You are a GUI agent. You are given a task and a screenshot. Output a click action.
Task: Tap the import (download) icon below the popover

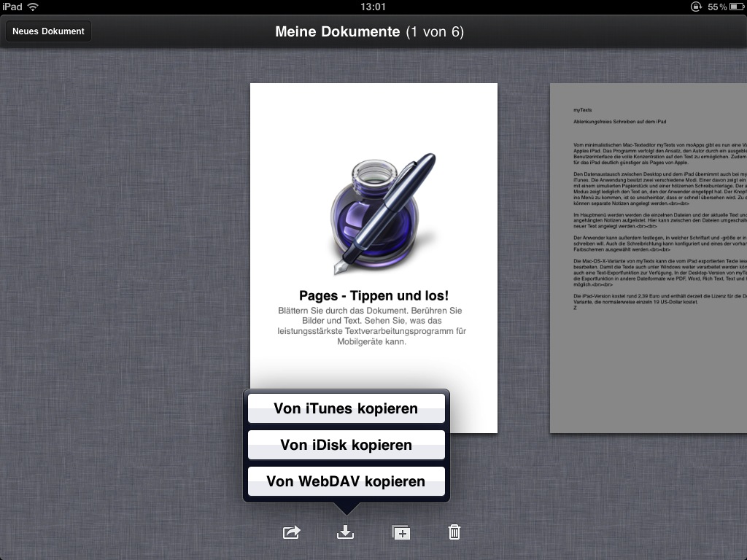point(345,532)
